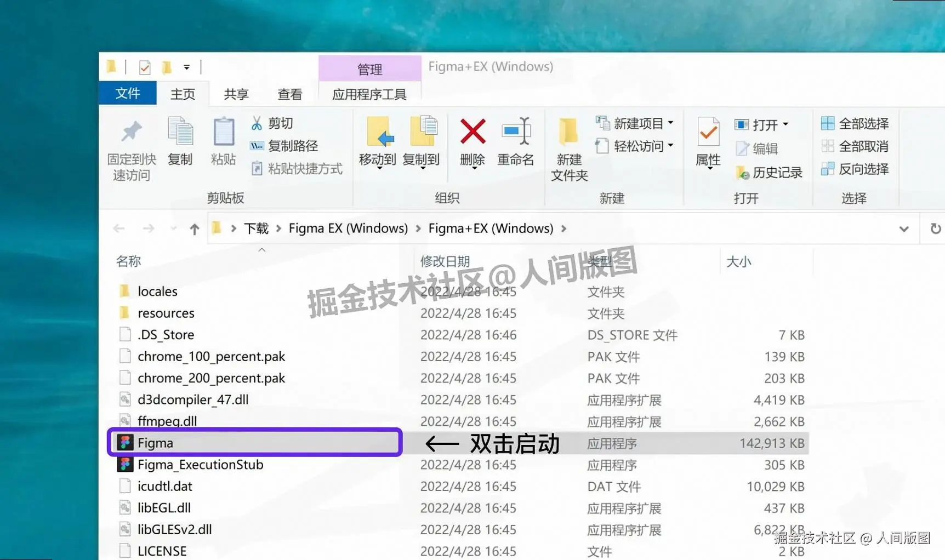Click 编辑 (Edit) in the Open group

point(756,148)
